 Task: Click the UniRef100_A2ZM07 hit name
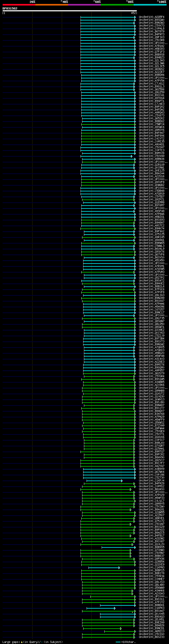[152, 515]
